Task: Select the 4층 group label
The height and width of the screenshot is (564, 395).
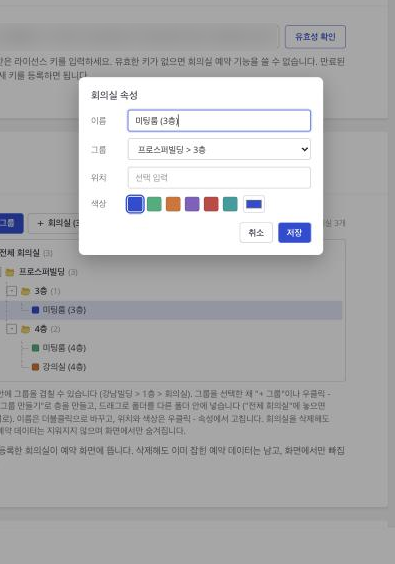Action: point(41,329)
